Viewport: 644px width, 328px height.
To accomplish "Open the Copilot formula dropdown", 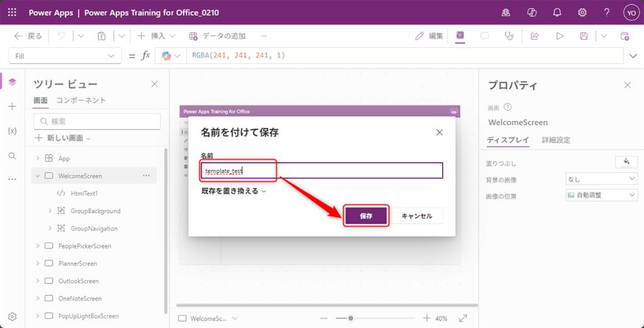I will tap(171, 56).
